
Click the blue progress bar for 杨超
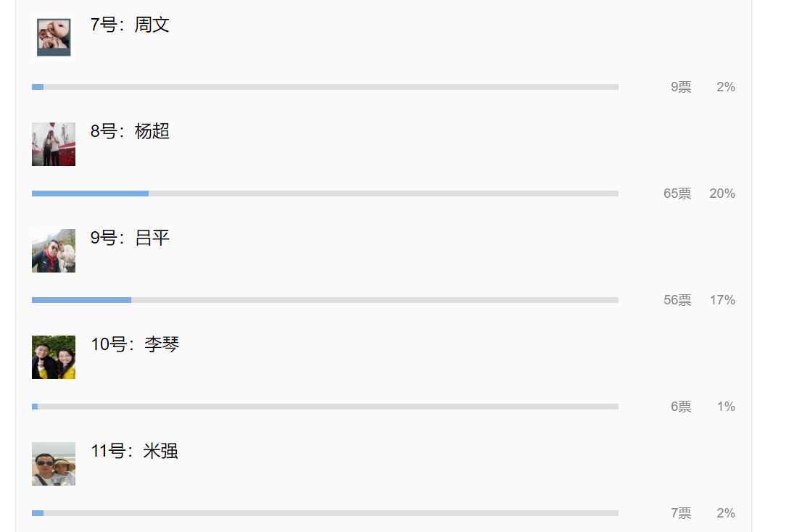(x=91, y=194)
